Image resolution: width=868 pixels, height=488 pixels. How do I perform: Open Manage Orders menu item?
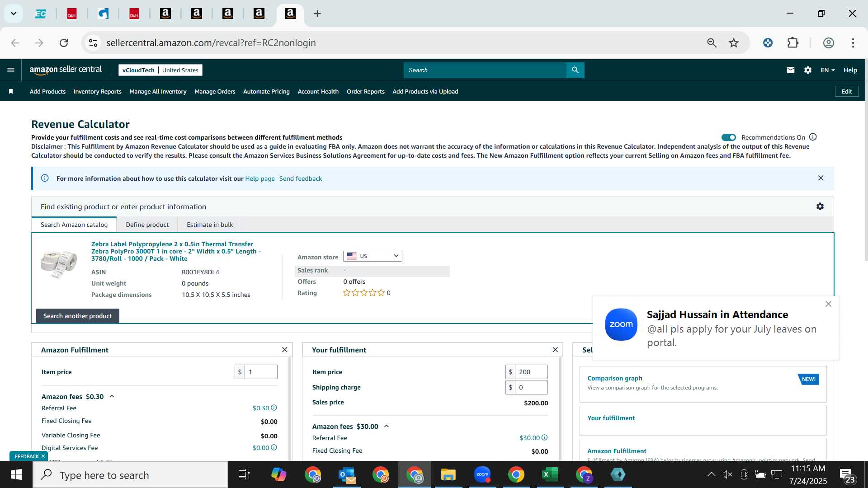click(215, 91)
